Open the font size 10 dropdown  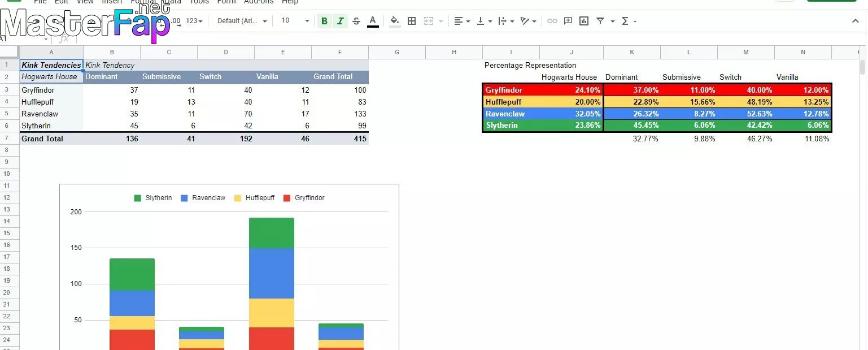(295, 21)
